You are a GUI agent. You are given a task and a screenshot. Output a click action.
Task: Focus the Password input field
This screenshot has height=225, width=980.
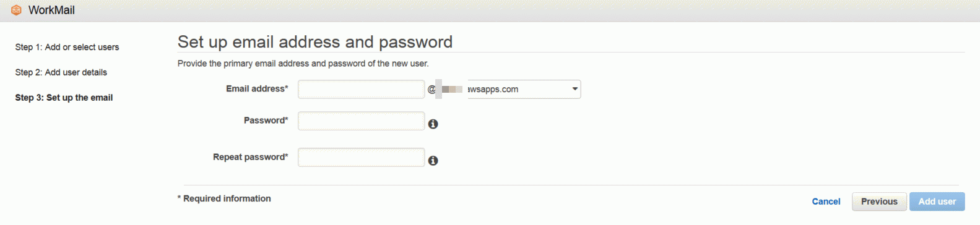pyautogui.click(x=361, y=121)
